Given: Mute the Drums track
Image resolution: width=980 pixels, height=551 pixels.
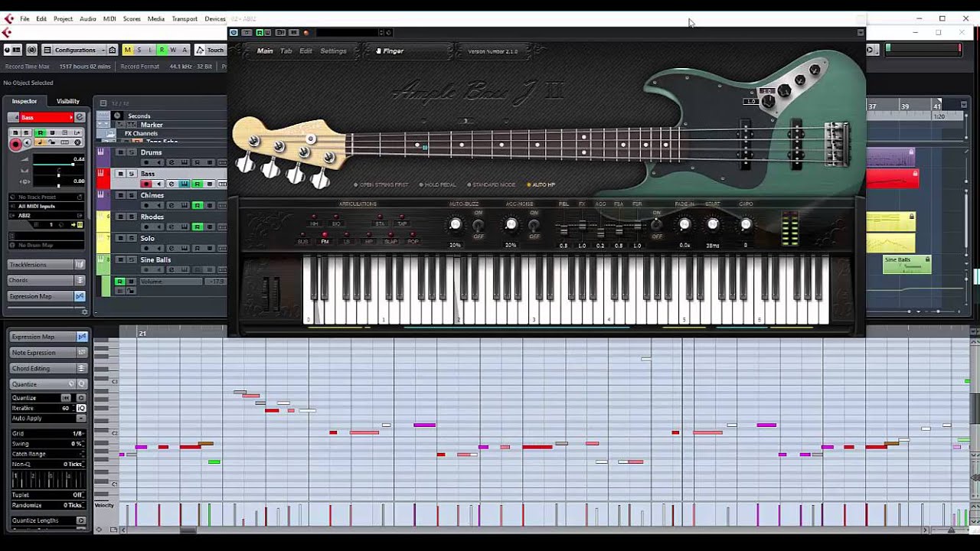Looking at the screenshot, I should coord(120,152).
